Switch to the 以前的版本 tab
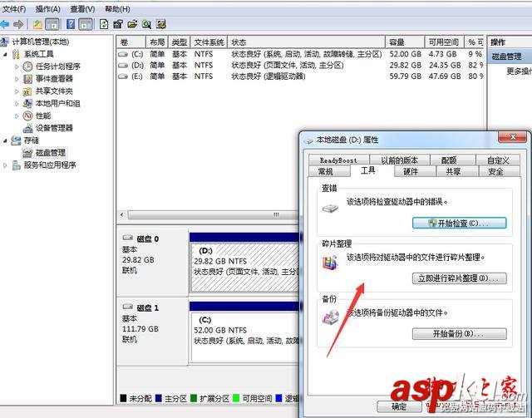Viewport: 532px width, 418px height. coord(399,160)
